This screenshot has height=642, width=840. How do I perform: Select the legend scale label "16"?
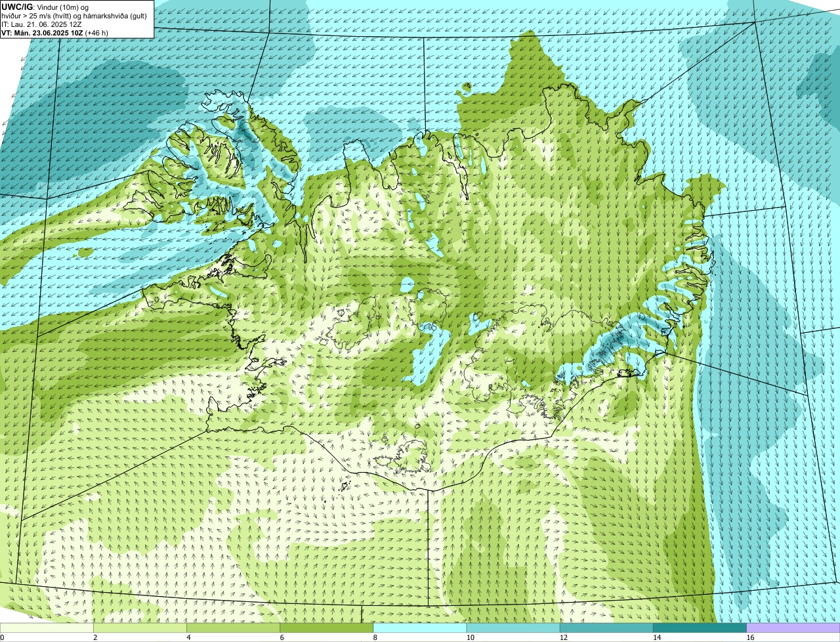pos(750,637)
